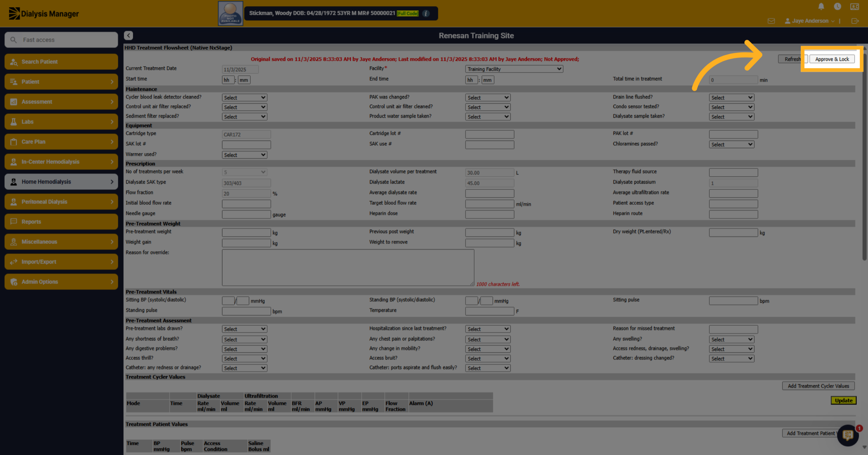This screenshot has width=868, height=455.
Task: Expand the Care Plan chevron
Action: [112, 142]
